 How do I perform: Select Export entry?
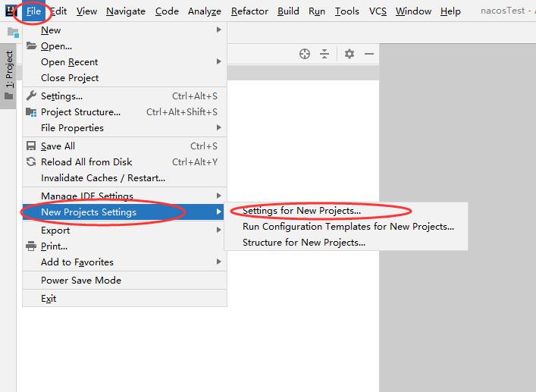pyautogui.click(x=124, y=230)
